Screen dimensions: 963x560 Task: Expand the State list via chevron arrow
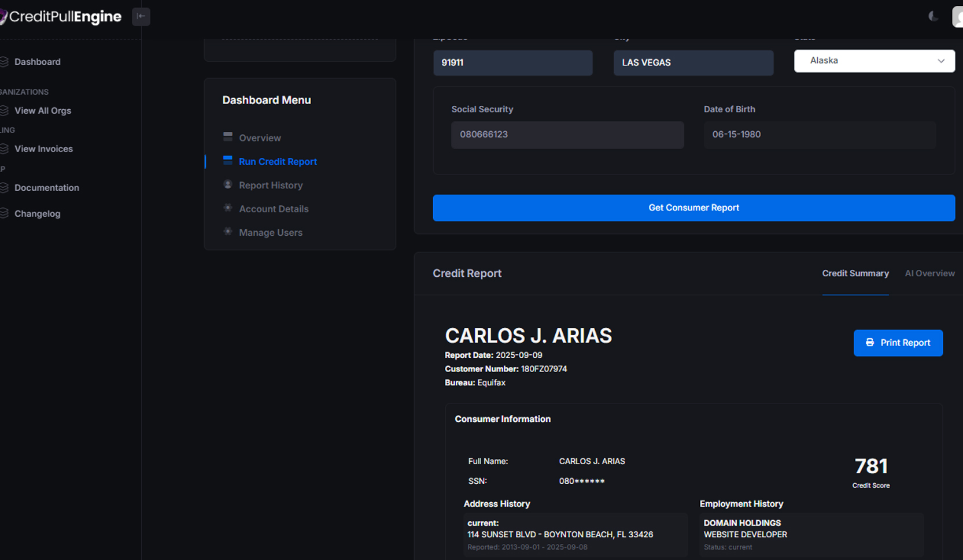click(941, 61)
